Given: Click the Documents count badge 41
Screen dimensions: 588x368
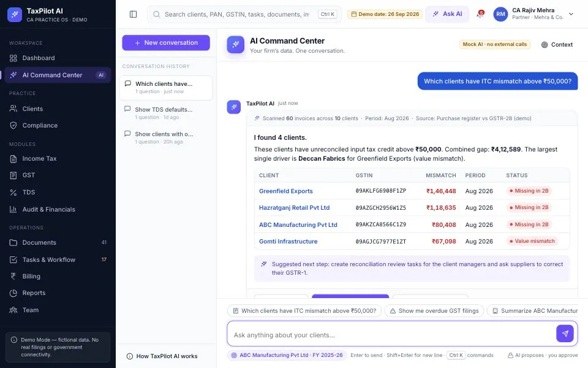Looking at the screenshot, I should tap(104, 243).
